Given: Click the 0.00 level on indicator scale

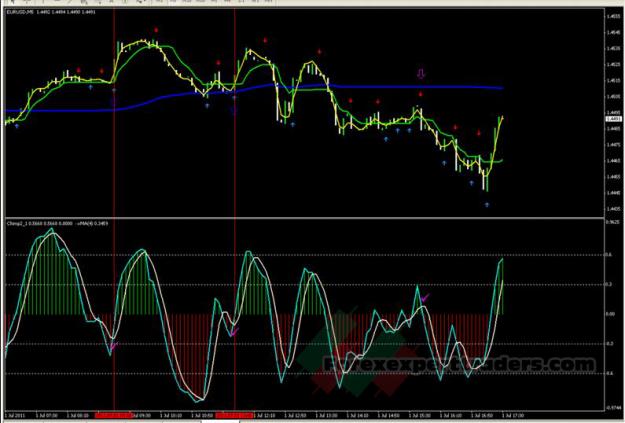Looking at the screenshot, I should coord(610,314).
